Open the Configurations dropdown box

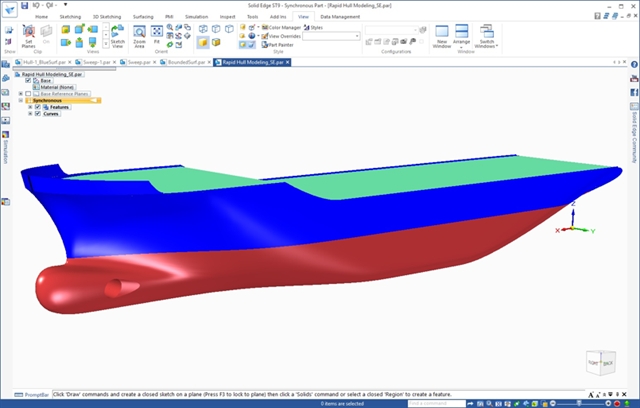(x=391, y=30)
